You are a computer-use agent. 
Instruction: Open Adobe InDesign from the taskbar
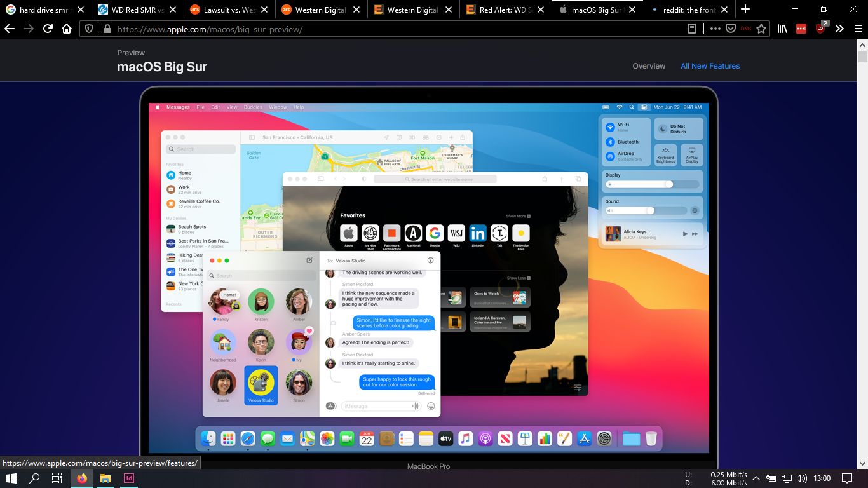pos(129,478)
